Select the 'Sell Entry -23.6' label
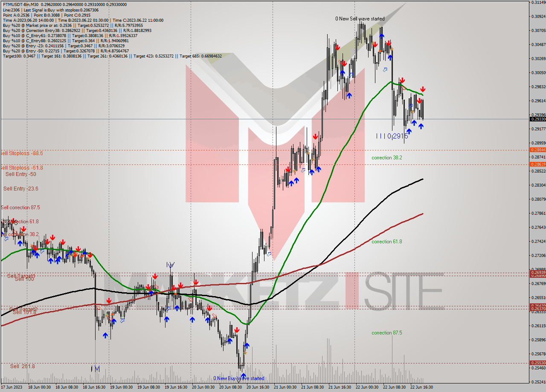Screen dimensions: 546x392 21,189
